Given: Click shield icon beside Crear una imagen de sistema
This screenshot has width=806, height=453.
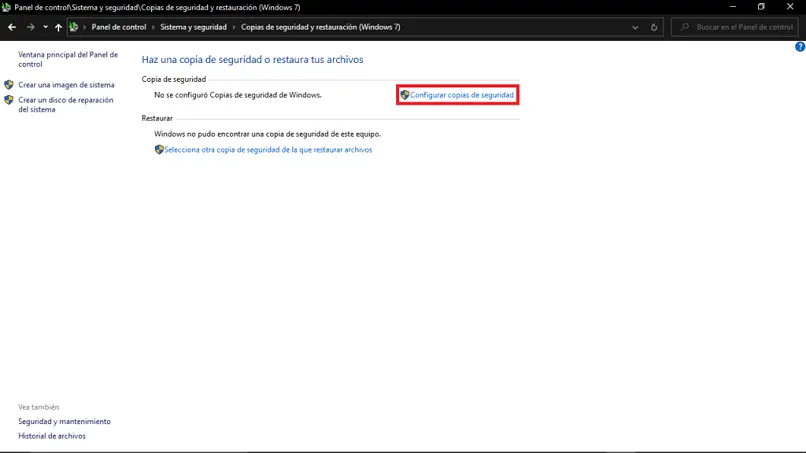Looking at the screenshot, I should tap(9, 85).
